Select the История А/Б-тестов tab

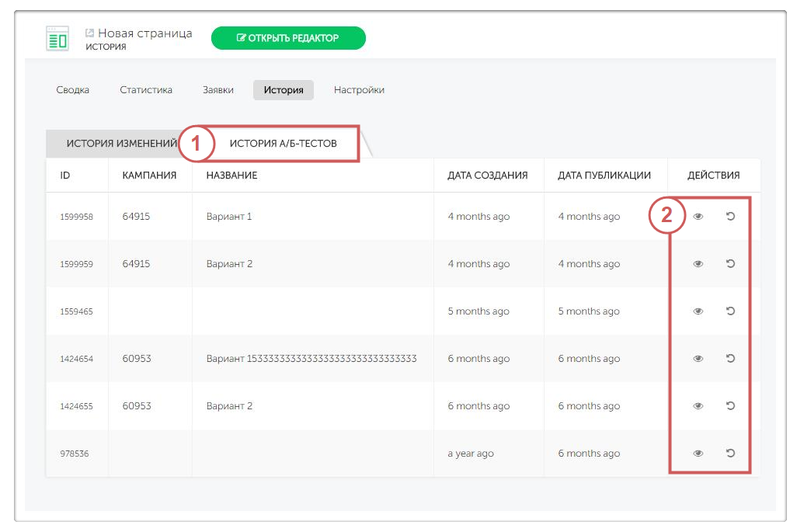[x=283, y=144]
